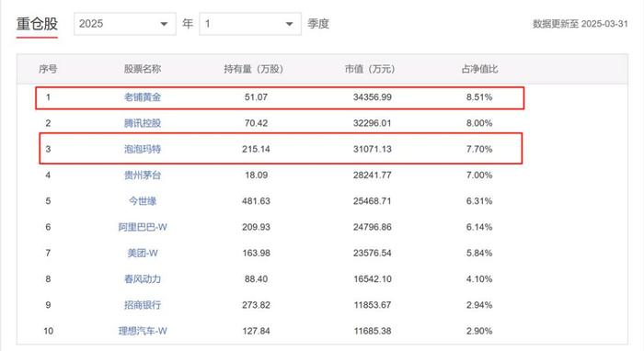The height and width of the screenshot is (351, 644).
Task: Open the 春风动力 stock link
Action: coord(143,278)
